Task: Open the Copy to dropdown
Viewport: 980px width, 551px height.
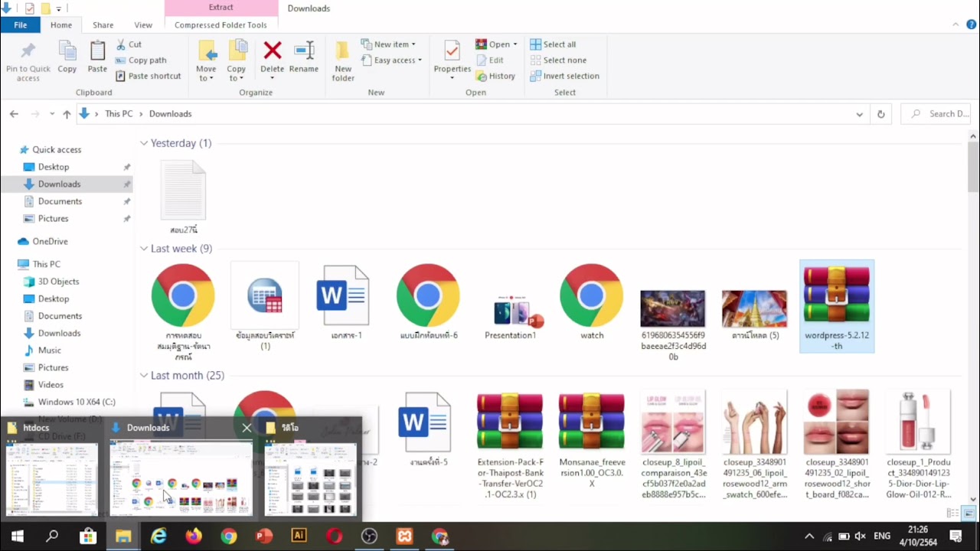Action: (x=237, y=61)
